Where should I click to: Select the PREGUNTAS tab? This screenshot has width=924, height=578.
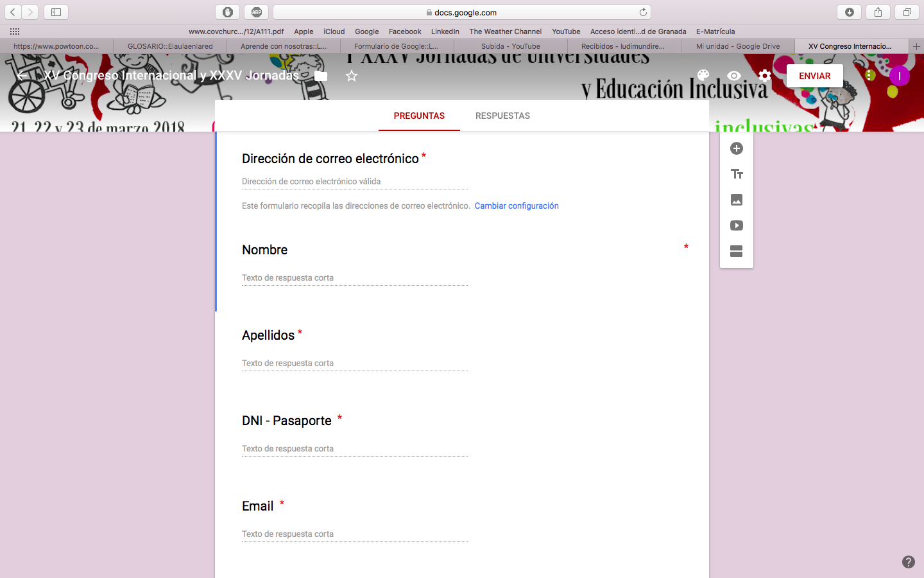tap(419, 116)
